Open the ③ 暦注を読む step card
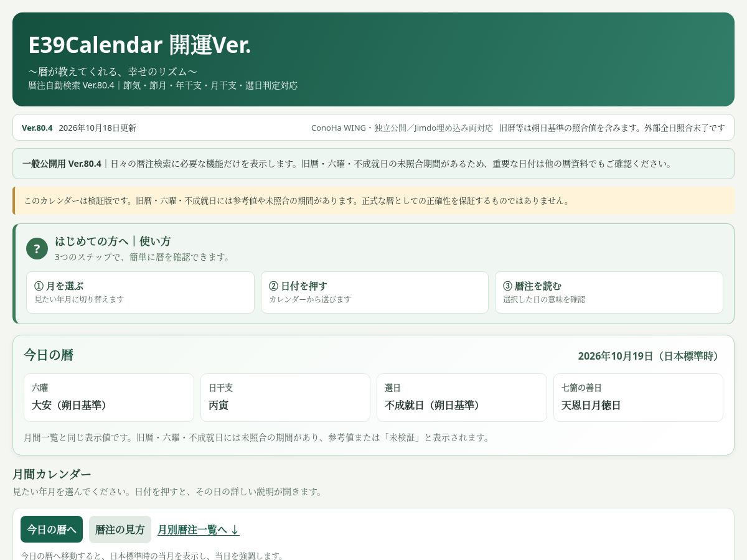 609,292
